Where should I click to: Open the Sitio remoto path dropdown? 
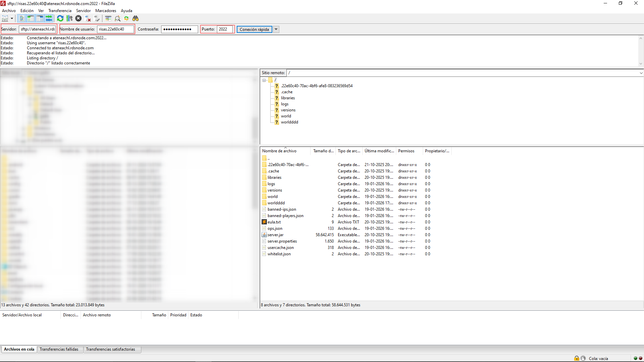coord(641,73)
